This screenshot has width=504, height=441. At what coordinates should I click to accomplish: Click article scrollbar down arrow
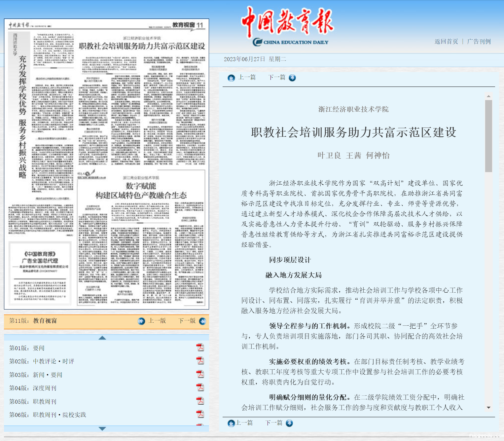pos(488,408)
